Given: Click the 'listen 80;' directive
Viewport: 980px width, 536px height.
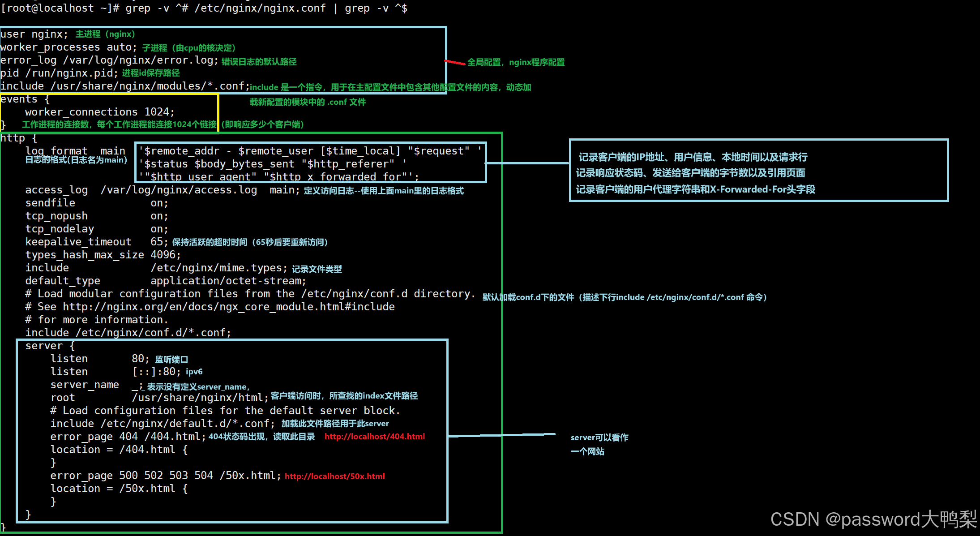Looking at the screenshot, I should [100, 359].
